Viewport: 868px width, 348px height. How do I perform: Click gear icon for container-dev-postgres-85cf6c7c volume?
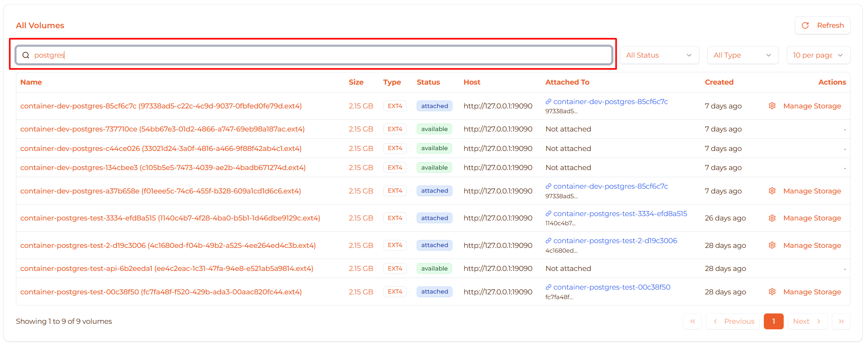pos(772,106)
